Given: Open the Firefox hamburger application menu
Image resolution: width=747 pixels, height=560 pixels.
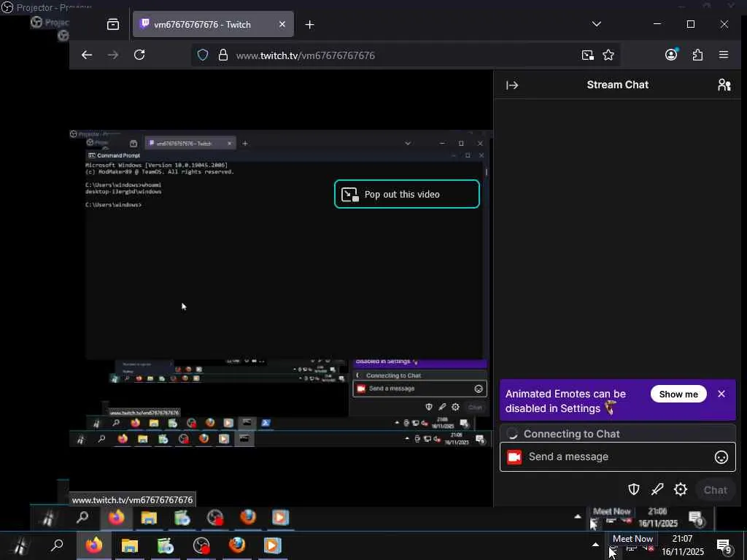Looking at the screenshot, I should pyautogui.click(x=724, y=55).
